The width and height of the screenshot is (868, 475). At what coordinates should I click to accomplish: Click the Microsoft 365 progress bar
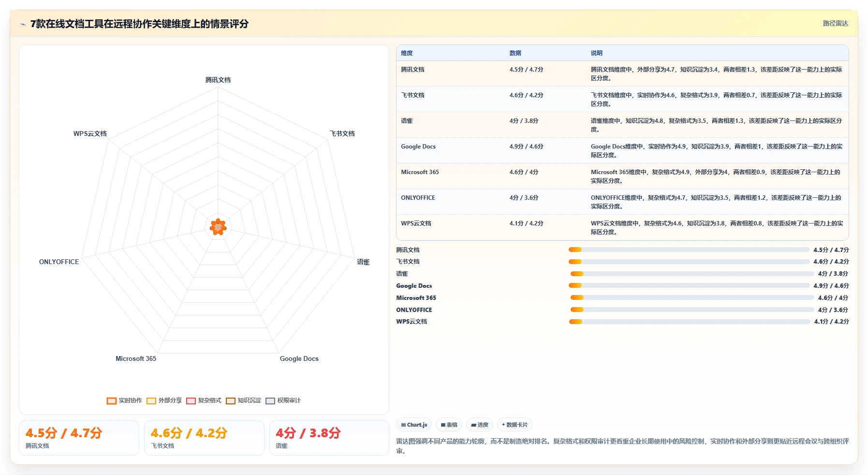pos(692,297)
